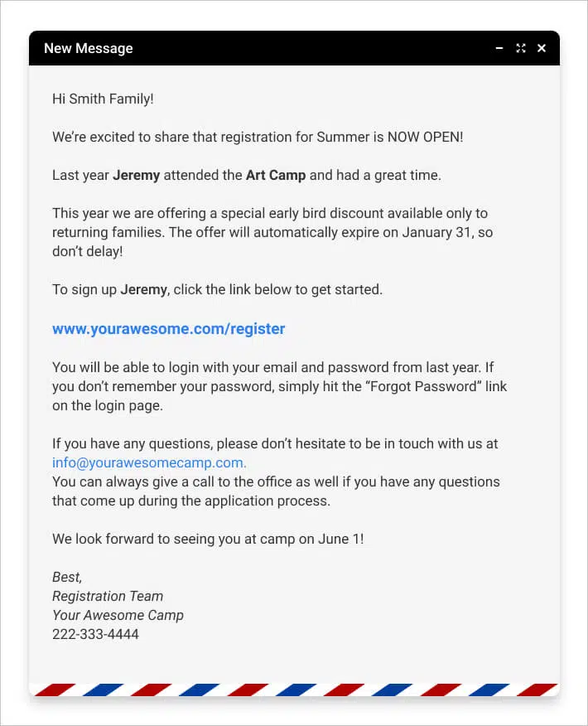Click the bold "Art Camp" text
Viewport: 588px width, 726px height.
point(276,175)
